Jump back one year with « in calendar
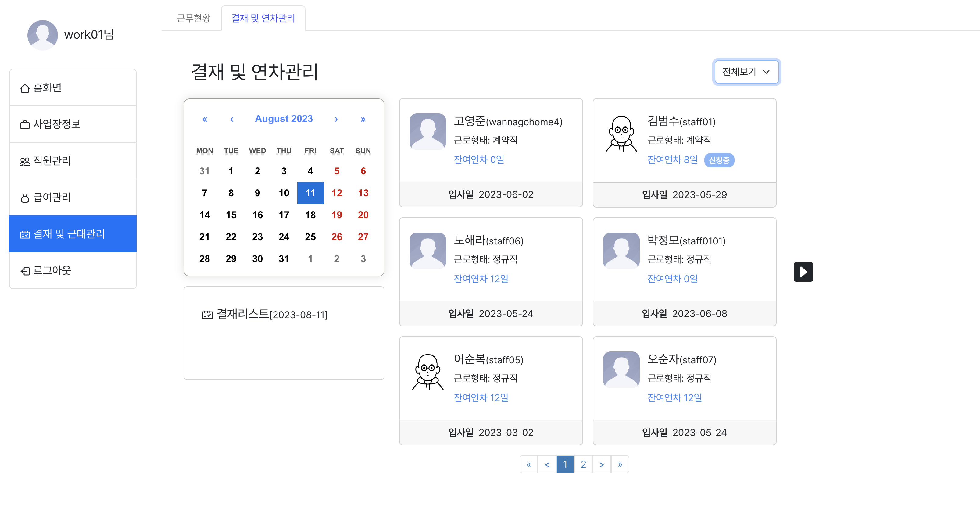Screen dimensions: 980x506 tap(205, 119)
